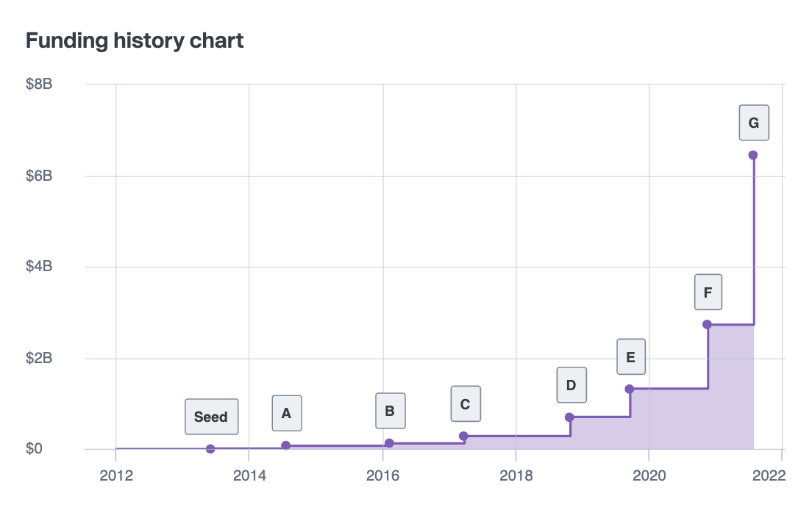Viewport: 812px width, 510px height.
Task: Select the data point below label A
Action: point(286,445)
